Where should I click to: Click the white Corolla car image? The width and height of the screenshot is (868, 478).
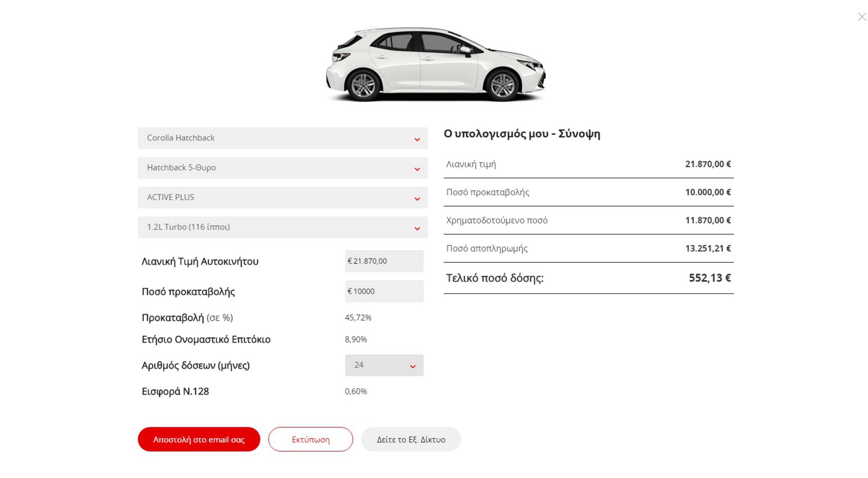[435, 64]
